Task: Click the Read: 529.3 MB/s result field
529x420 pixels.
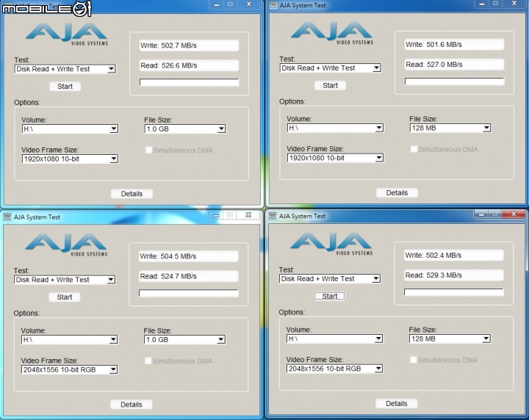Action: point(453,275)
